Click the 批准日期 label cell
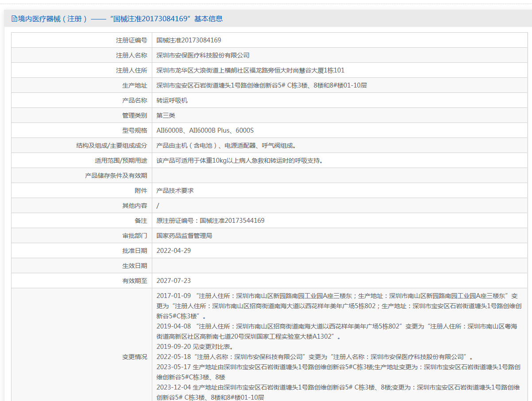The width and height of the screenshot is (532, 401). tap(81, 251)
